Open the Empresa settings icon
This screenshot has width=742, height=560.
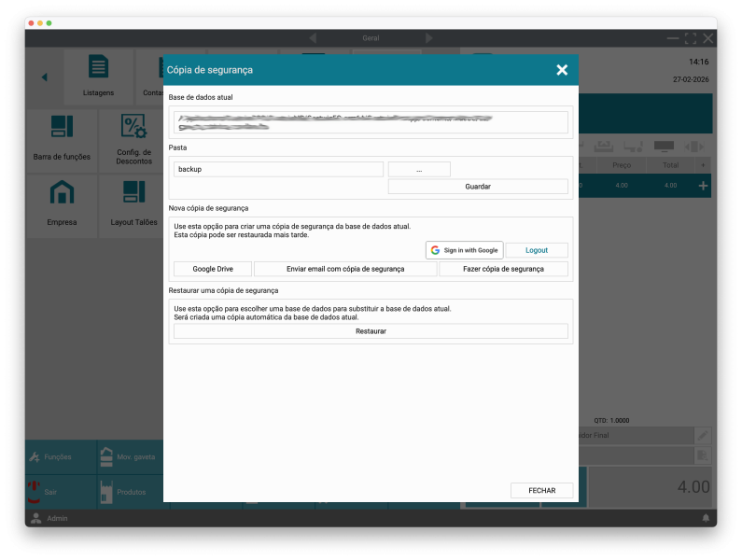pyautogui.click(x=62, y=193)
